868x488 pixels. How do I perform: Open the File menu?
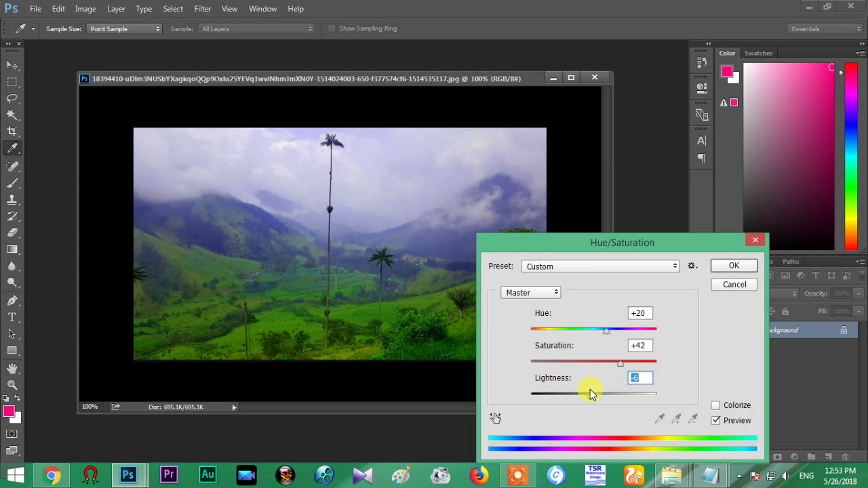(x=35, y=9)
